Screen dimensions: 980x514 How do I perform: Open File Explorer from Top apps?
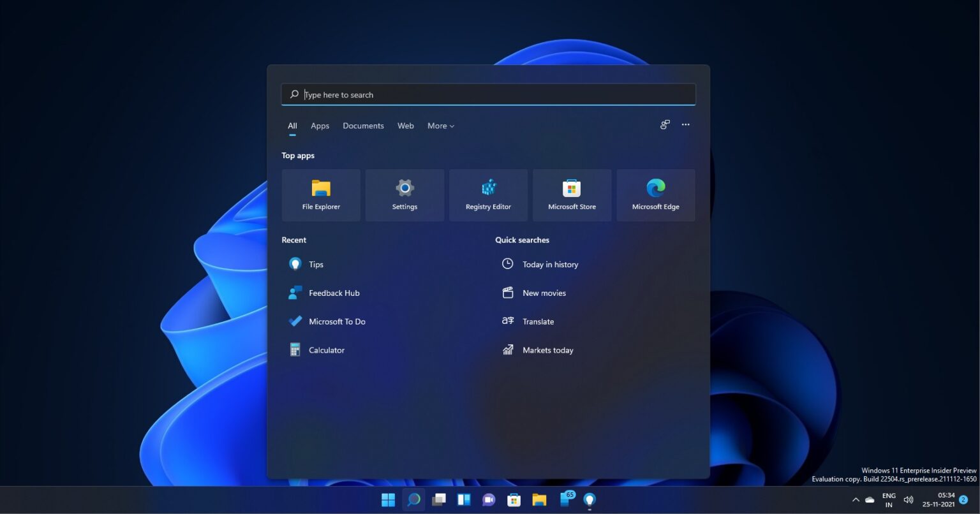tap(321, 195)
